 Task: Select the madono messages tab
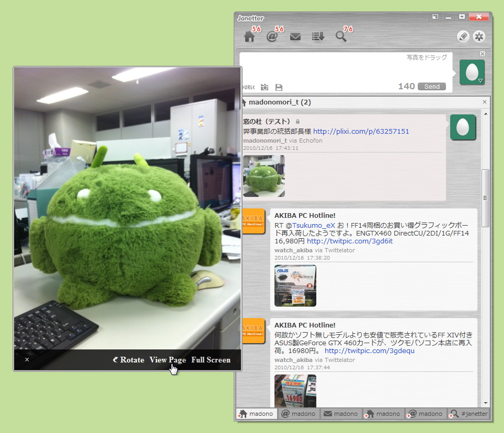click(x=341, y=413)
